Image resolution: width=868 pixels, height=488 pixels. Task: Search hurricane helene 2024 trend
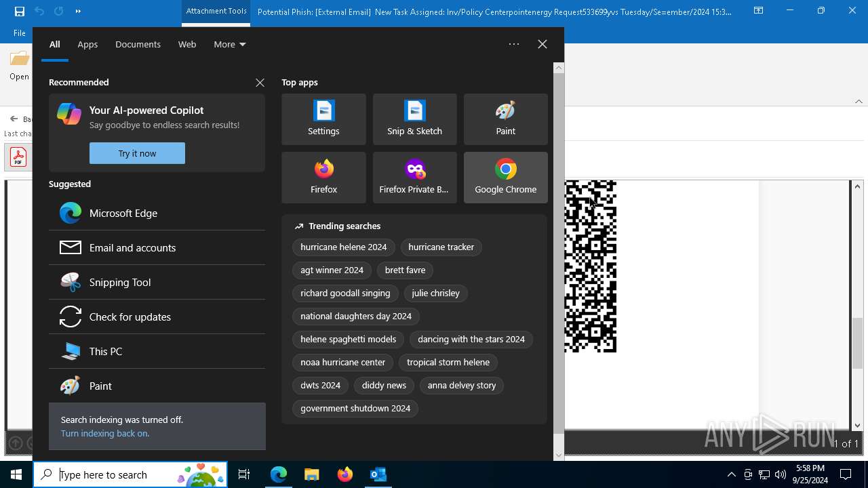(x=344, y=247)
